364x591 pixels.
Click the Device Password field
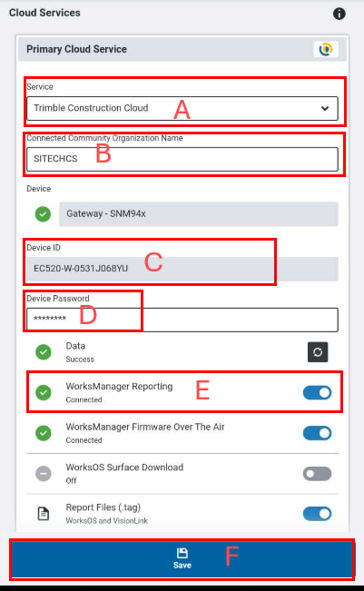coord(182,320)
